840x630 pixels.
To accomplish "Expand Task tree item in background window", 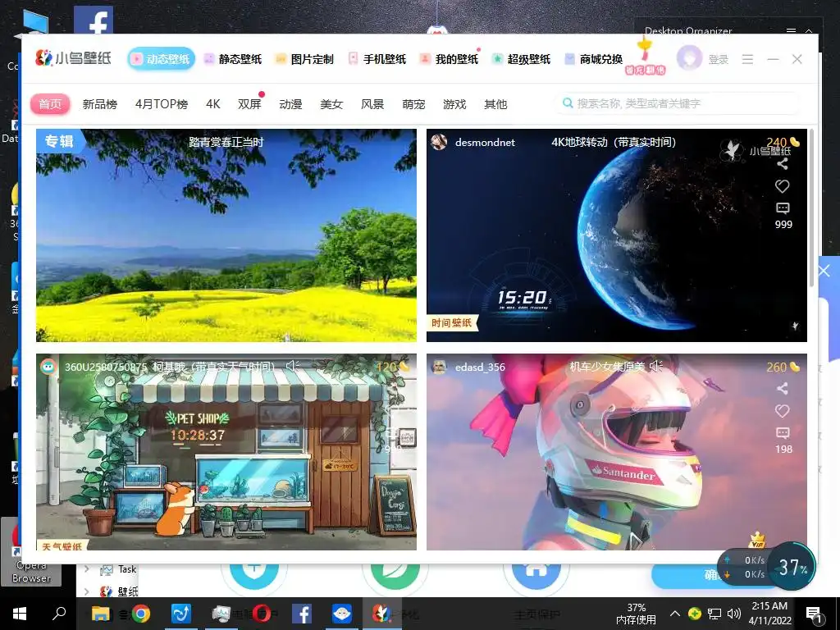I will [87, 569].
